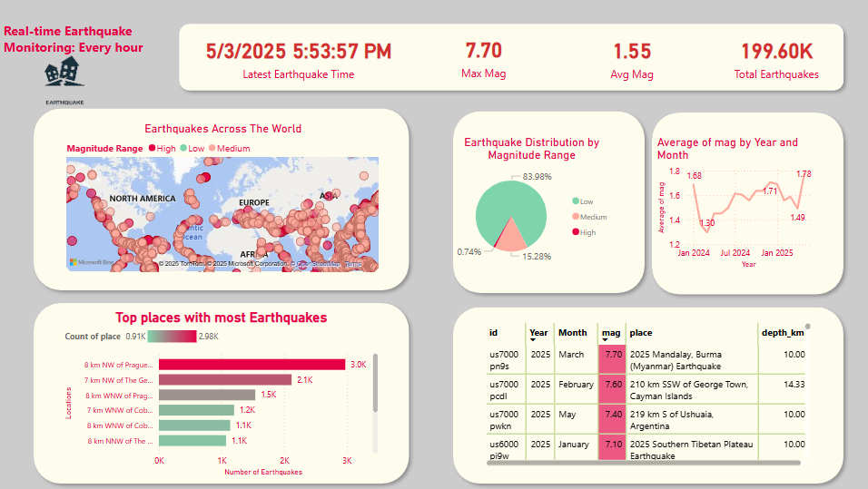This screenshot has width=868, height=489.
Task: Click the High legend dot in pie chart
Action: point(575,233)
